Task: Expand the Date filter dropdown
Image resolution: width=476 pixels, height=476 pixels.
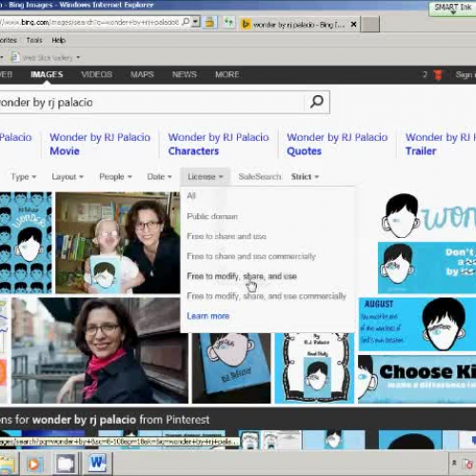Action: (x=159, y=177)
